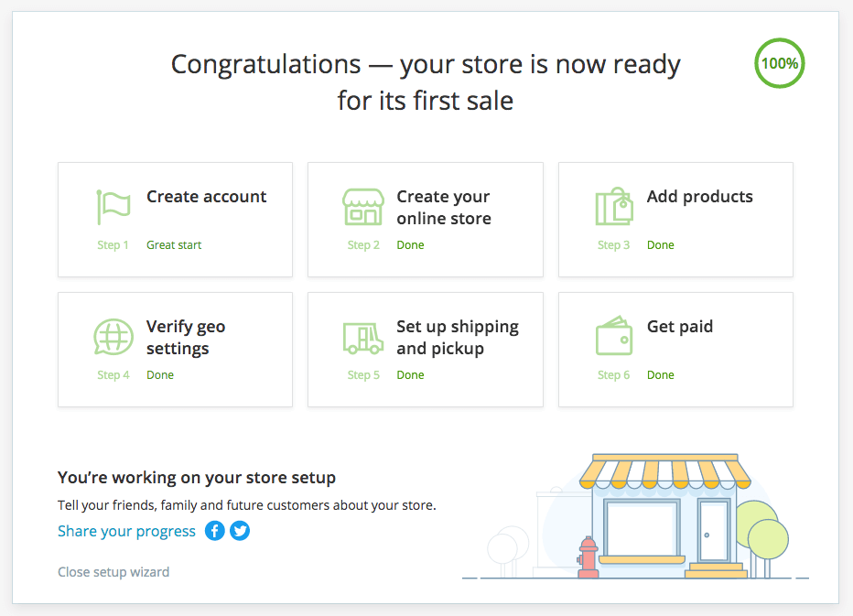Click the 100% progress circle
This screenshot has width=853, height=616.
(780, 63)
